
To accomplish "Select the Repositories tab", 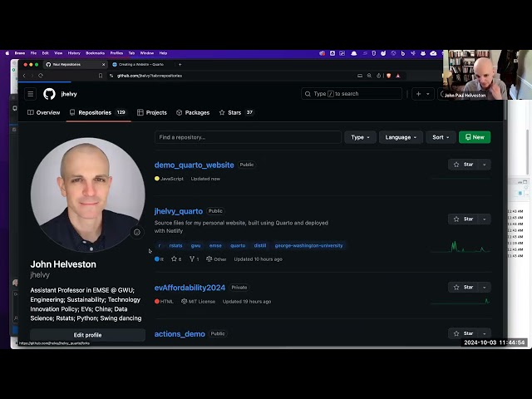I will [x=98, y=113].
